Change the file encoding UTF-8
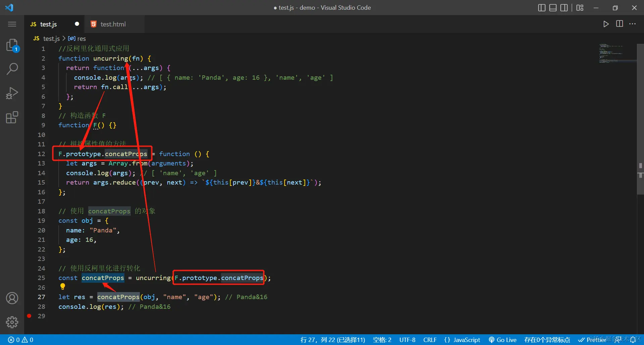Image resolution: width=644 pixels, height=345 pixels. 407,340
